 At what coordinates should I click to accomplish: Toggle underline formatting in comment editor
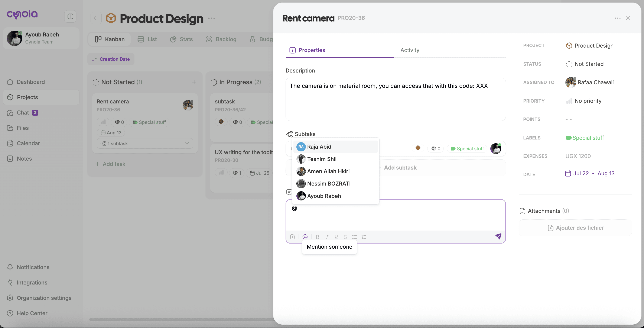click(336, 237)
